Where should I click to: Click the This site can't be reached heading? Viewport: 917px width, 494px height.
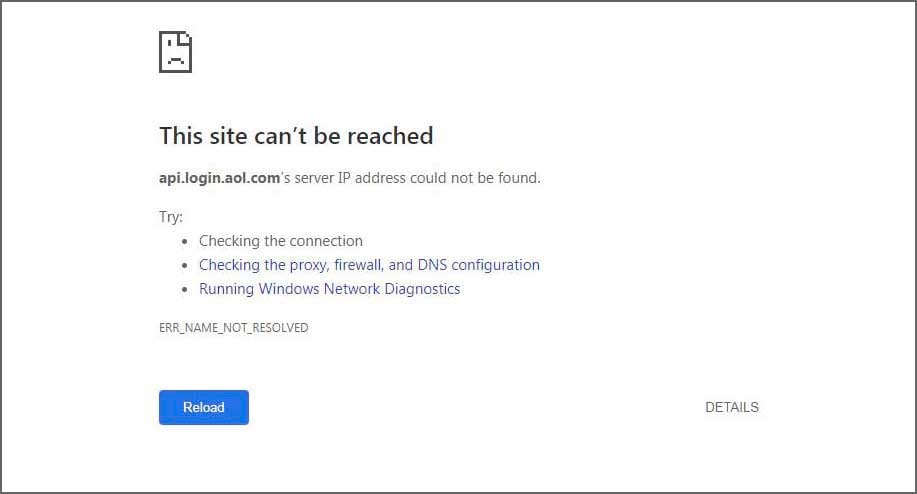pyautogui.click(x=296, y=136)
